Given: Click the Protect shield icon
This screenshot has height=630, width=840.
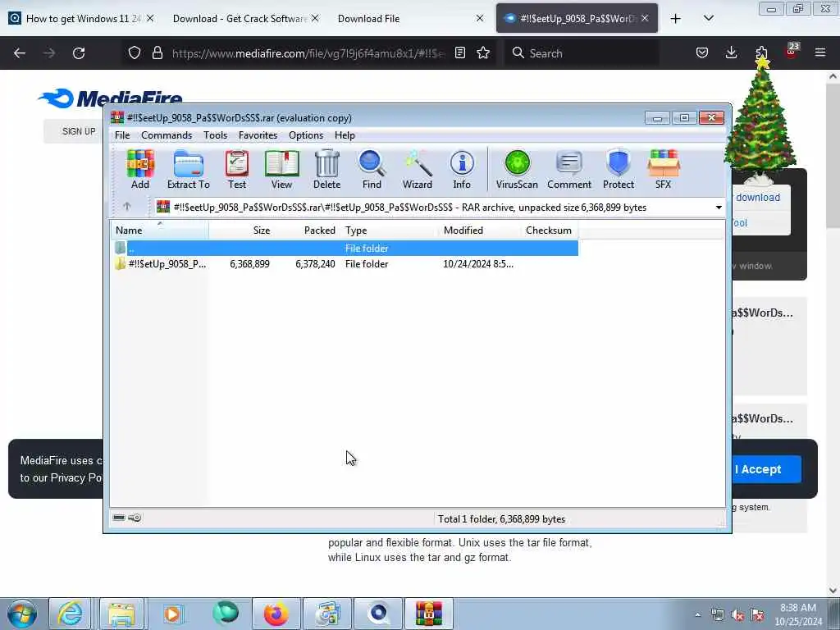Looking at the screenshot, I should 619,169.
